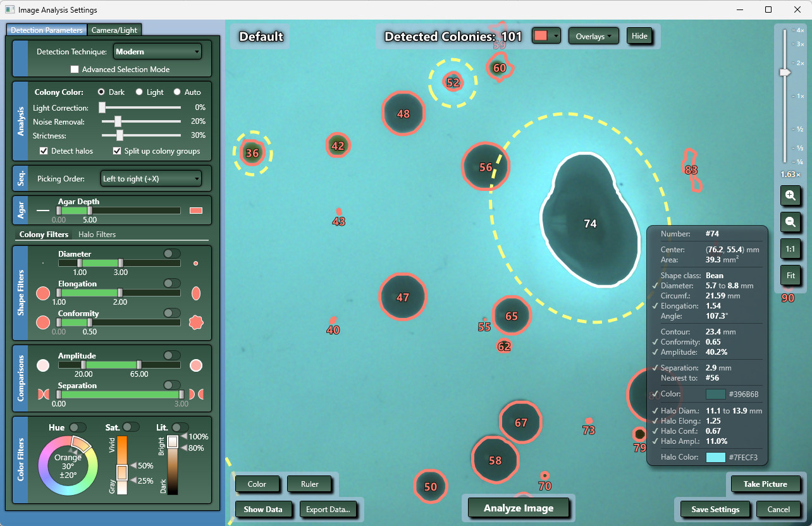Click the jagged shape icon beside Conformity

[x=196, y=322]
